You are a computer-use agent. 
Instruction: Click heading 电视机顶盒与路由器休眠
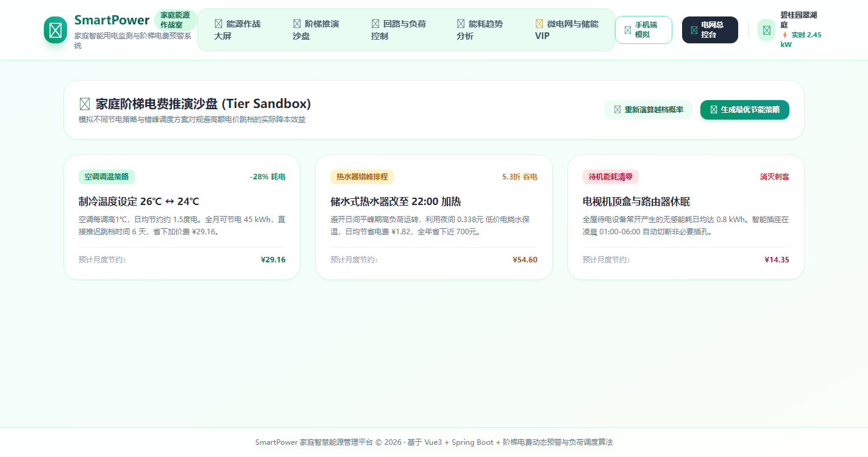(636, 201)
